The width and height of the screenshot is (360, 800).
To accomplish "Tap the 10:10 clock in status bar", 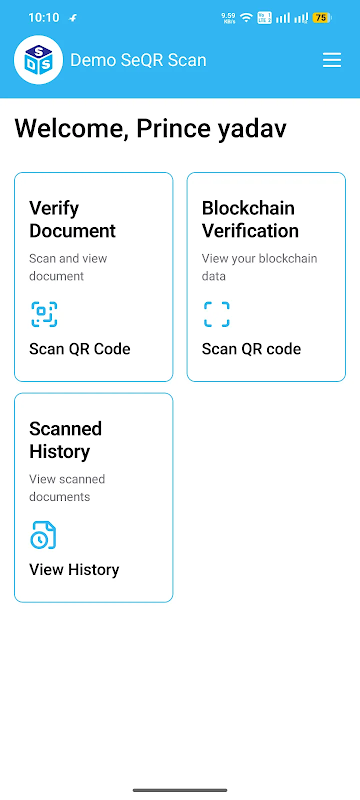I will pos(43,18).
